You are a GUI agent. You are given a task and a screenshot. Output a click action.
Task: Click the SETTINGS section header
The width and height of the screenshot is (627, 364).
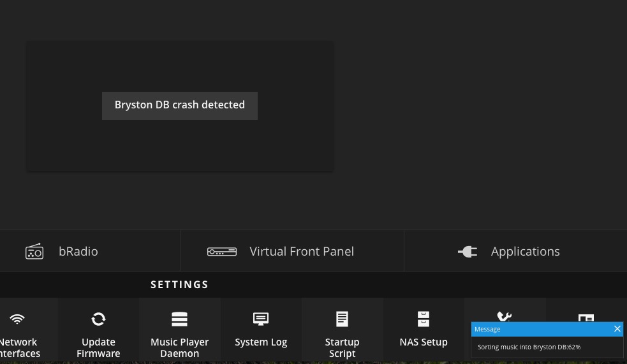(179, 284)
